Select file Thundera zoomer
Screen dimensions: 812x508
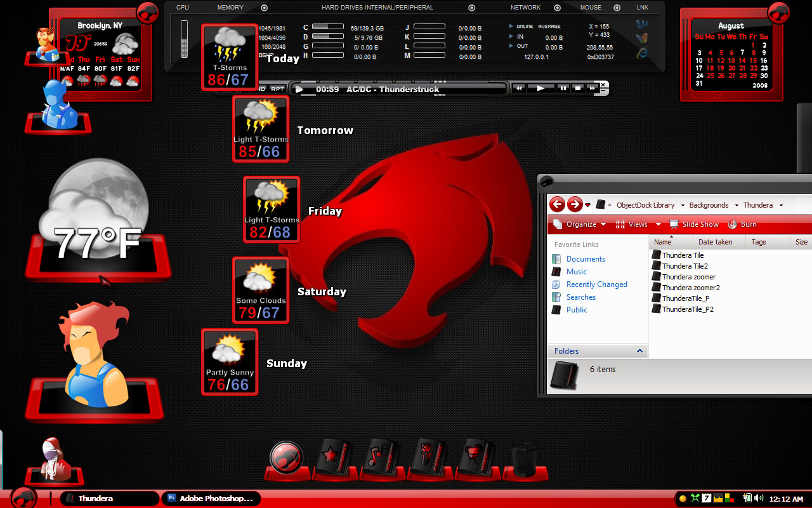point(683,277)
